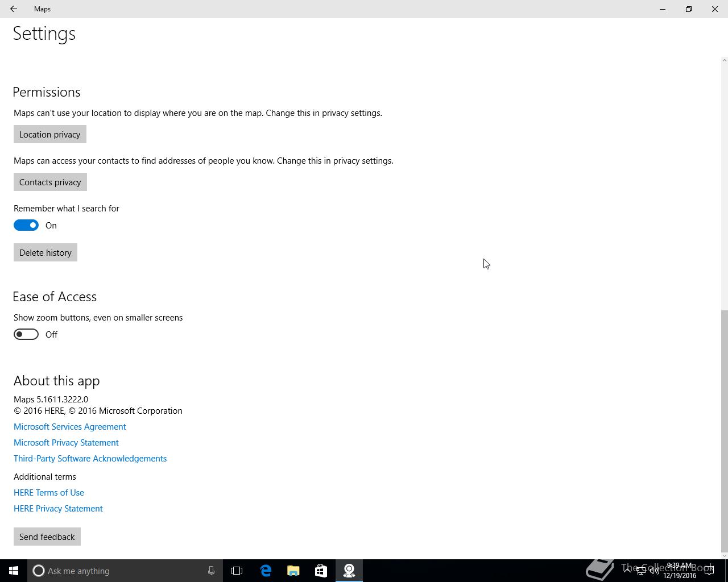The image size is (728, 582).
Task: Close the Maps window
Action: tap(715, 9)
